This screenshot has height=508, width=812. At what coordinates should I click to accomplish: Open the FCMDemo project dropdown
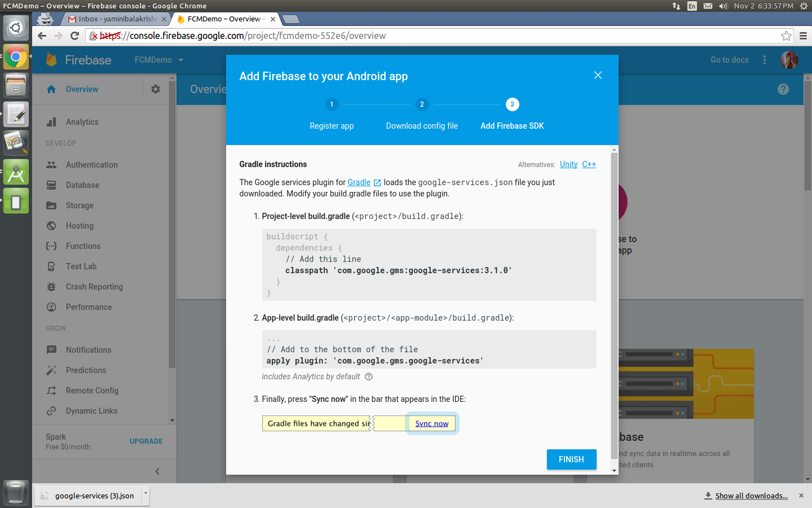(x=159, y=60)
